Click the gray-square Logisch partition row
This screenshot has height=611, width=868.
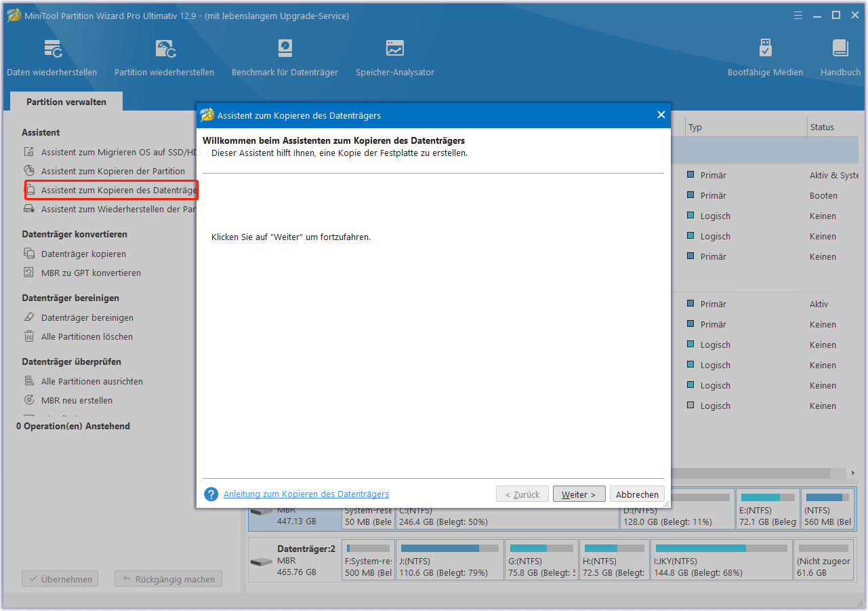pos(766,406)
